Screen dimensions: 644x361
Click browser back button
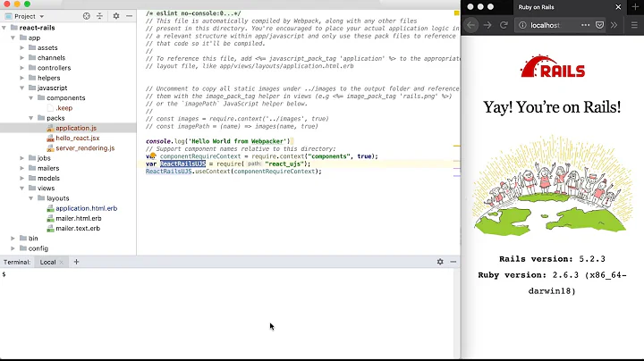point(471,25)
